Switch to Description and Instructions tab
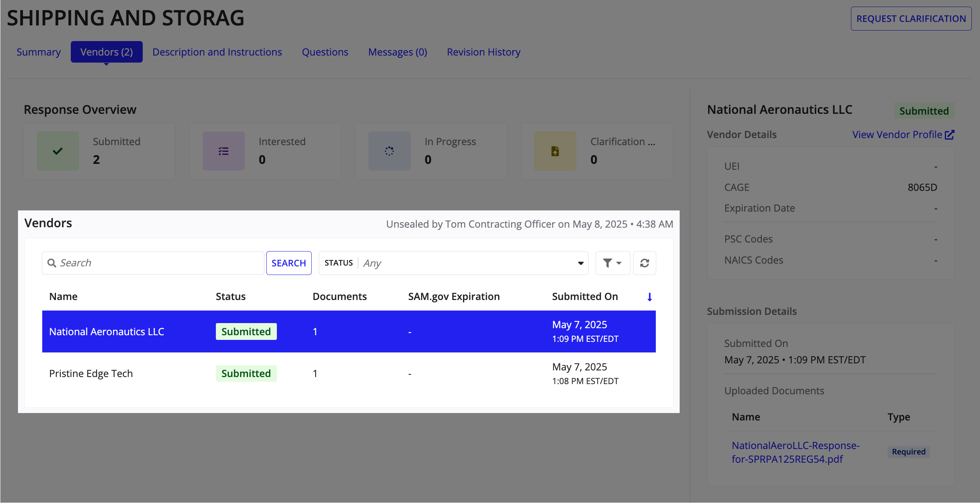 coord(217,52)
